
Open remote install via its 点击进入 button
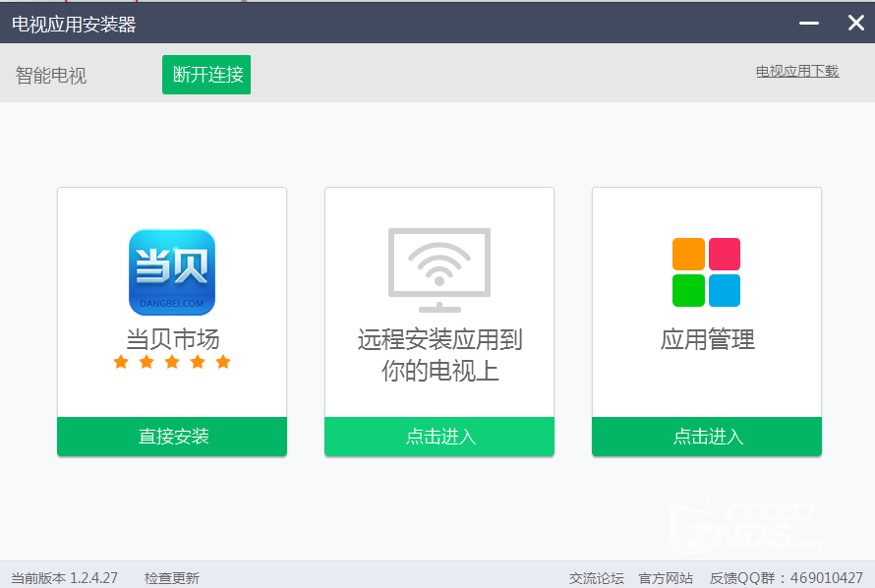pos(439,437)
